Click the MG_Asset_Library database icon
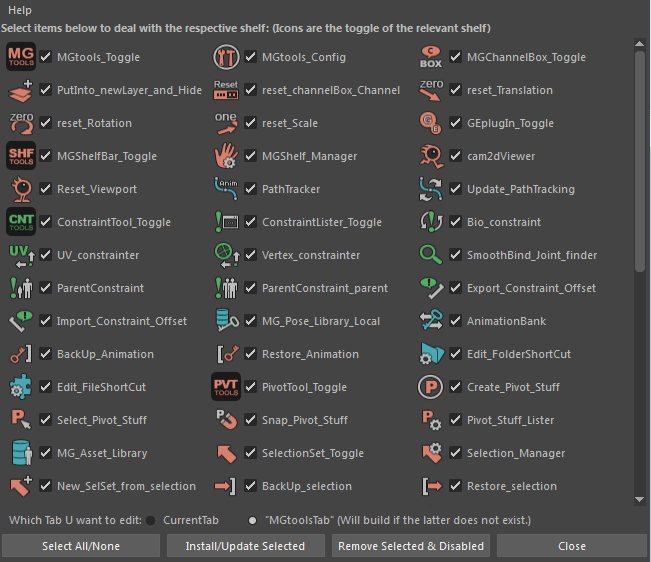 coord(21,453)
